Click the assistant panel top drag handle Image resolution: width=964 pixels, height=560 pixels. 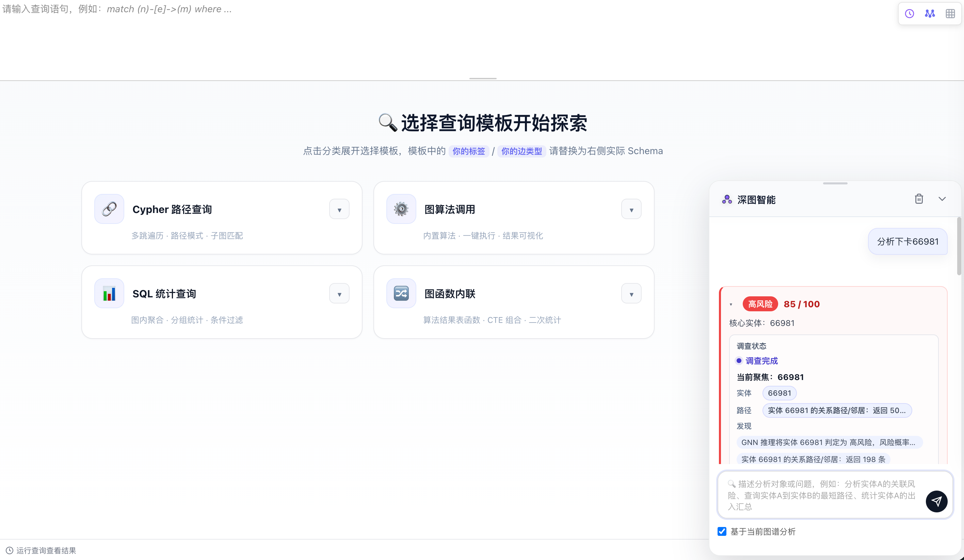point(835,183)
